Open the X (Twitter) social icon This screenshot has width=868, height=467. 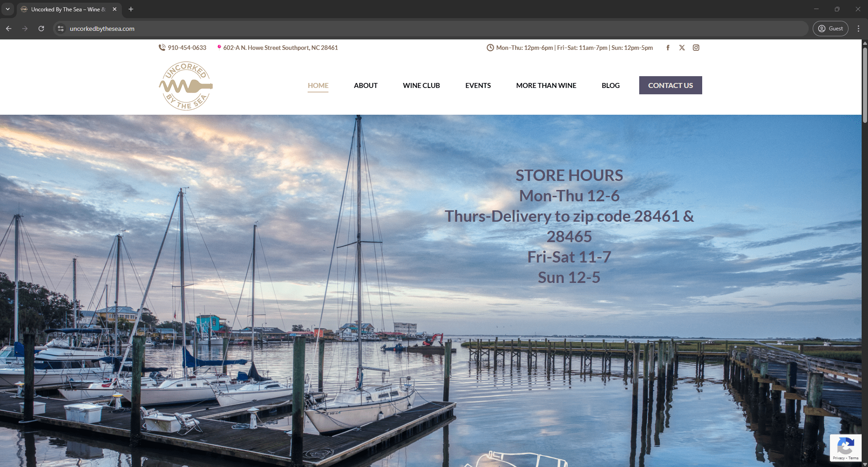point(682,48)
